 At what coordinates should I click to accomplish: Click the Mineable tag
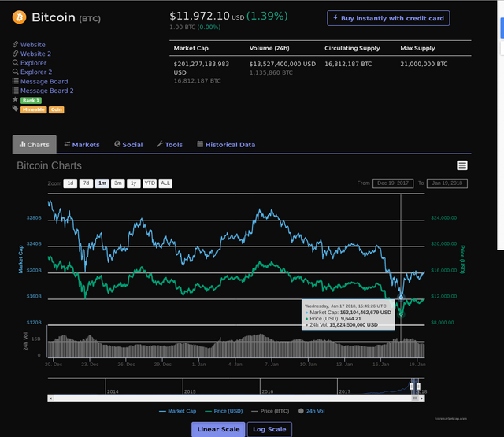point(33,109)
